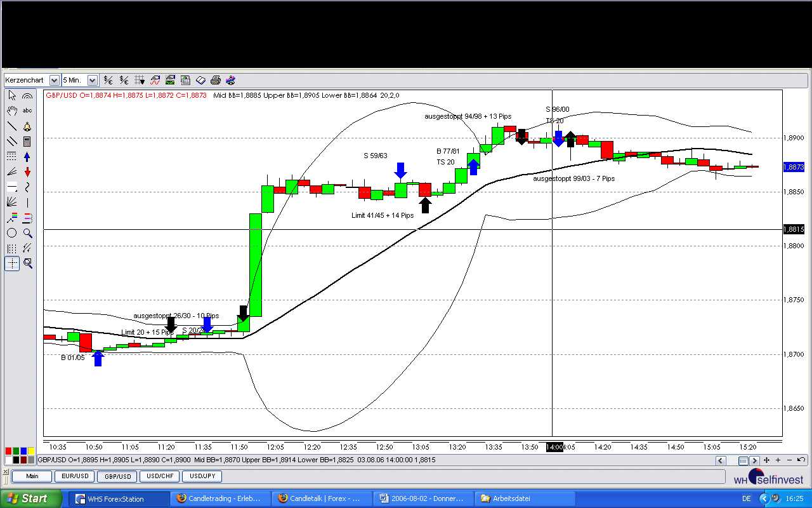Open the Windows Start menu
The height and width of the screenshot is (508, 812).
[x=31, y=498]
